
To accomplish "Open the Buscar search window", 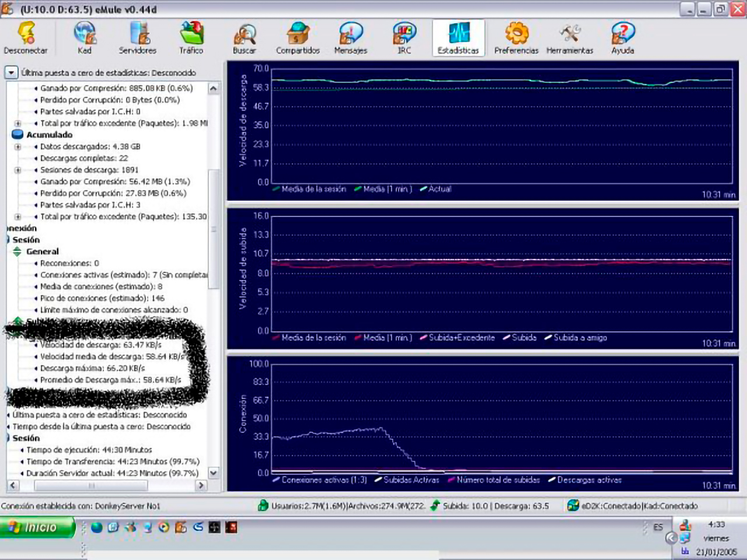I will [245, 38].
